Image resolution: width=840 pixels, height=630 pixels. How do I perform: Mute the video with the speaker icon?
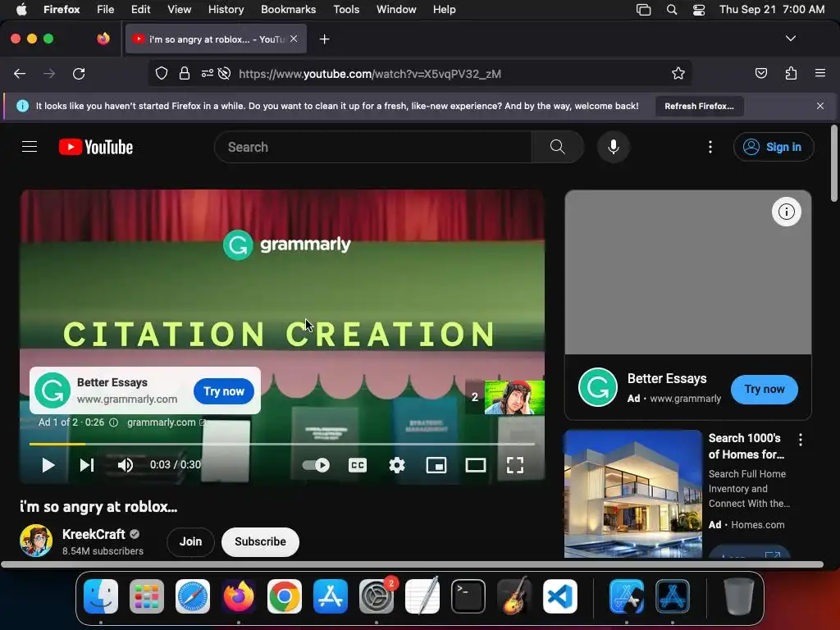click(x=126, y=465)
